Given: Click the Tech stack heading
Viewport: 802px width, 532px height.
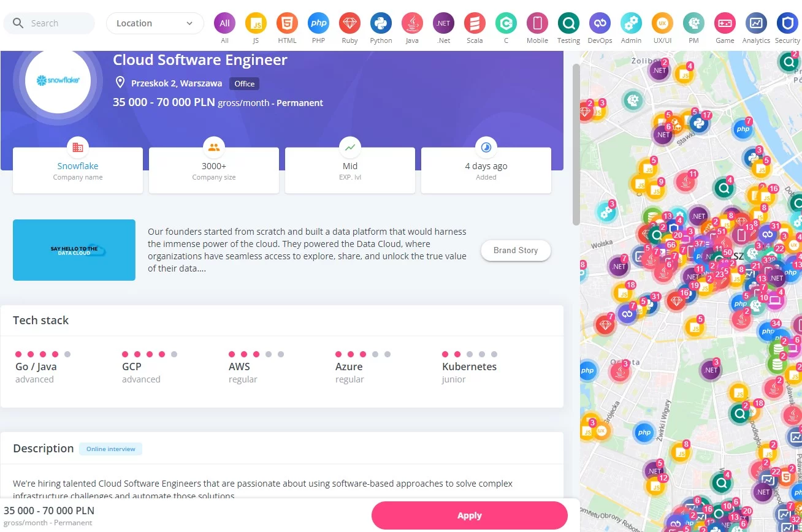Looking at the screenshot, I should (x=41, y=320).
